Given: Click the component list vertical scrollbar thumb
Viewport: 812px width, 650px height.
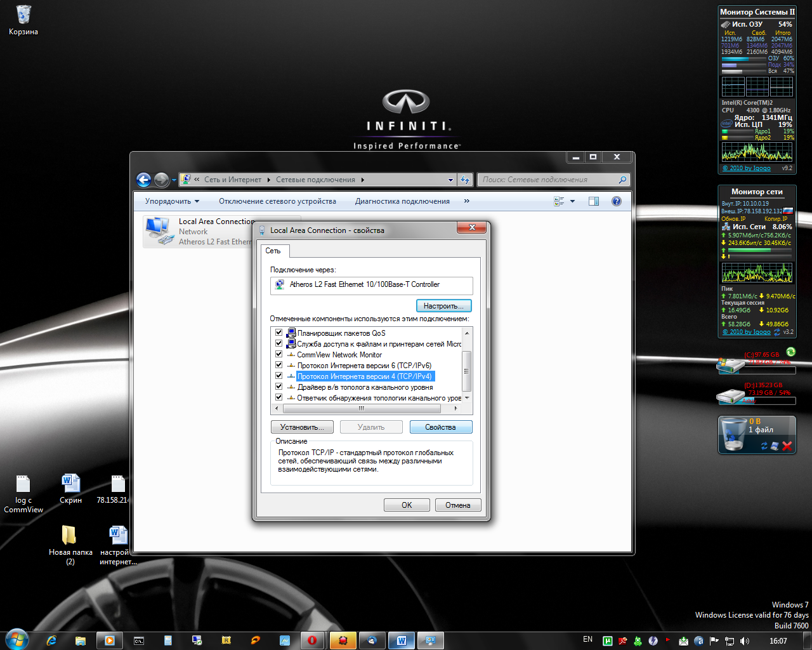Looking at the screenshot, I should point(468,371).
